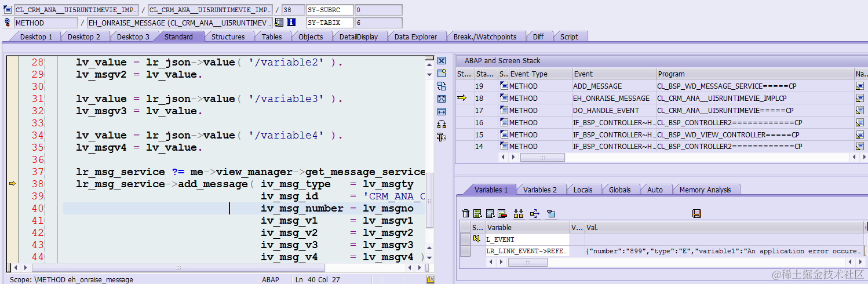Switch to the Desktop 1 tab
Screen dimensions: 868x284
point(37,37)
